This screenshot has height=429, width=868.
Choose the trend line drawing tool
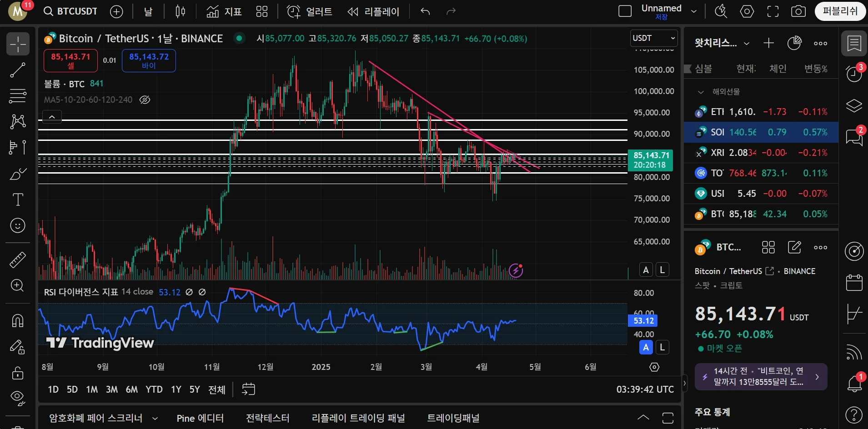tap(18, 70)
